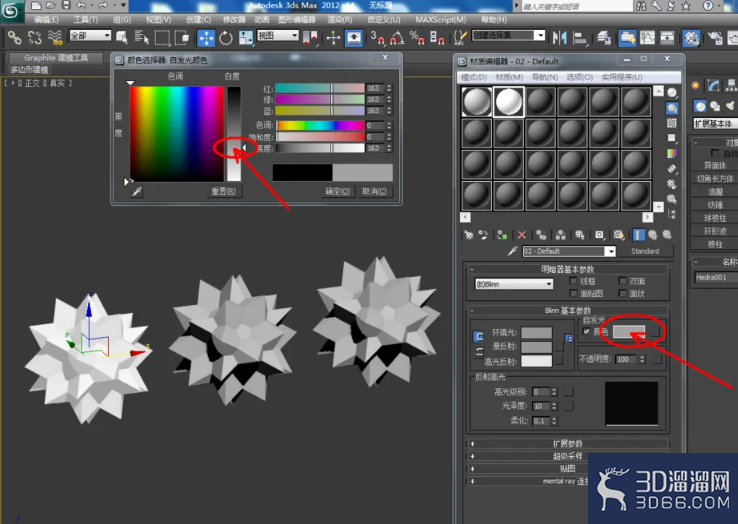The height and width of the screenshot is (524, 738).
Task: Click the red X reset material icon
Action: 521,234
